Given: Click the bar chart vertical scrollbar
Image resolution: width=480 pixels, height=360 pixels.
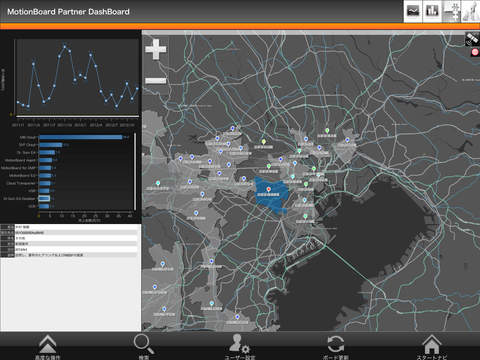Looking at the screenshot, I should click(x=135, y=172).
